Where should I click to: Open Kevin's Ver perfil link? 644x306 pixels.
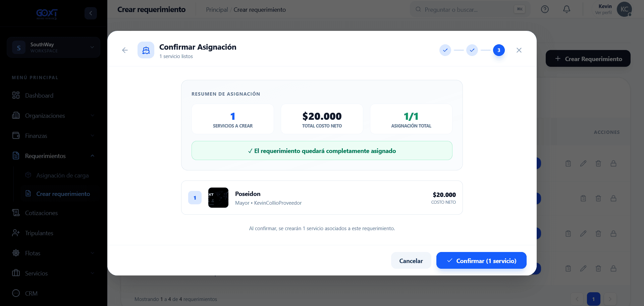point(603,13)
